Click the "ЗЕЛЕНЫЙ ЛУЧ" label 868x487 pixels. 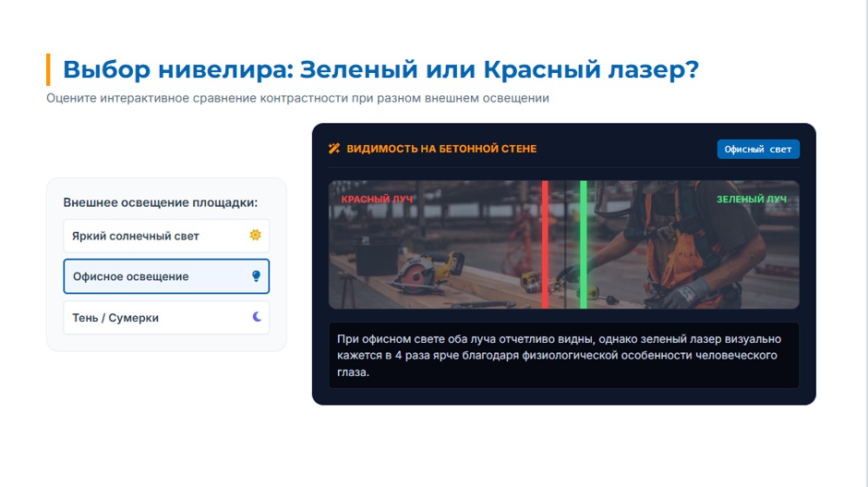tap(752, 200)
